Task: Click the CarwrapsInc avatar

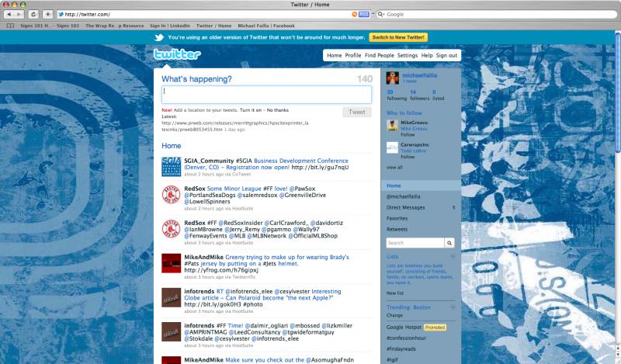Action: click(x=392, y=147)
